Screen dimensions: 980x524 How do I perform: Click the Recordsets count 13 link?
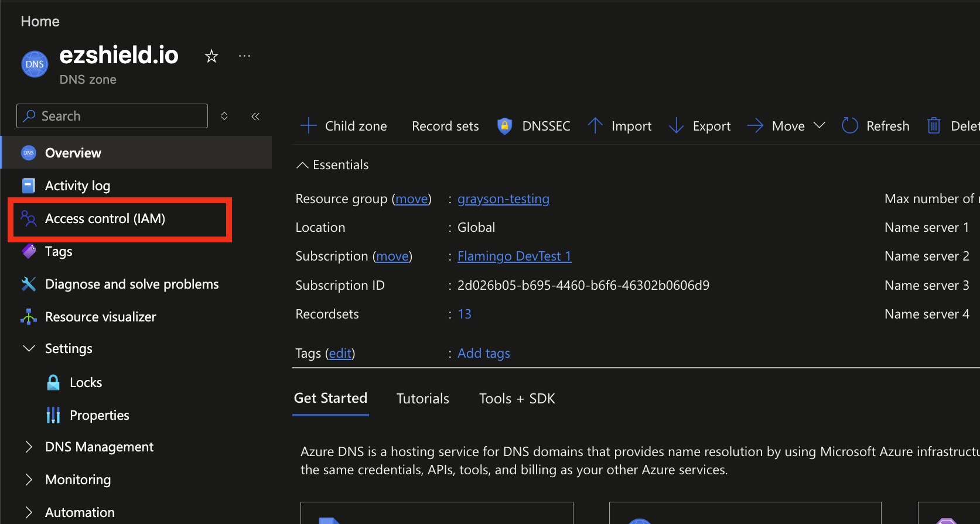465,314
